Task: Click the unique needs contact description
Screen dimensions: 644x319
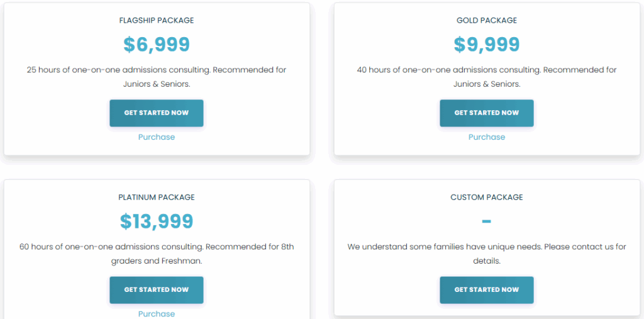Action: click(x=487, y=247)
